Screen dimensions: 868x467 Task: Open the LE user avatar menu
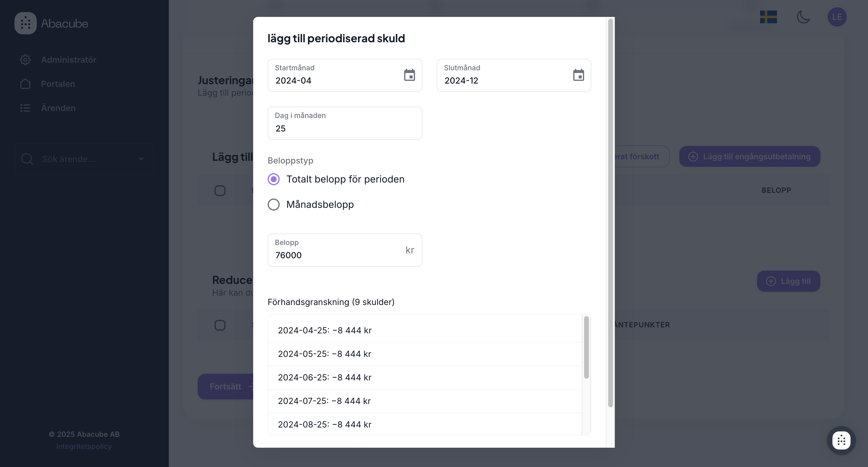[x=837, y=17]
